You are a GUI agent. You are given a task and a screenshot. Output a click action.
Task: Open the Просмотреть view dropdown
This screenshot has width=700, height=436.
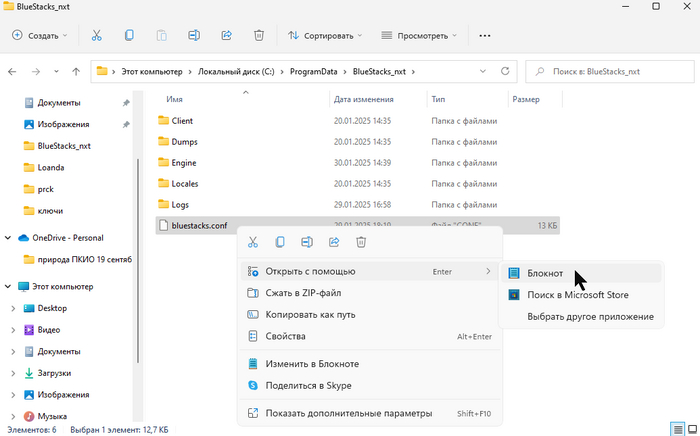(419, 36)
